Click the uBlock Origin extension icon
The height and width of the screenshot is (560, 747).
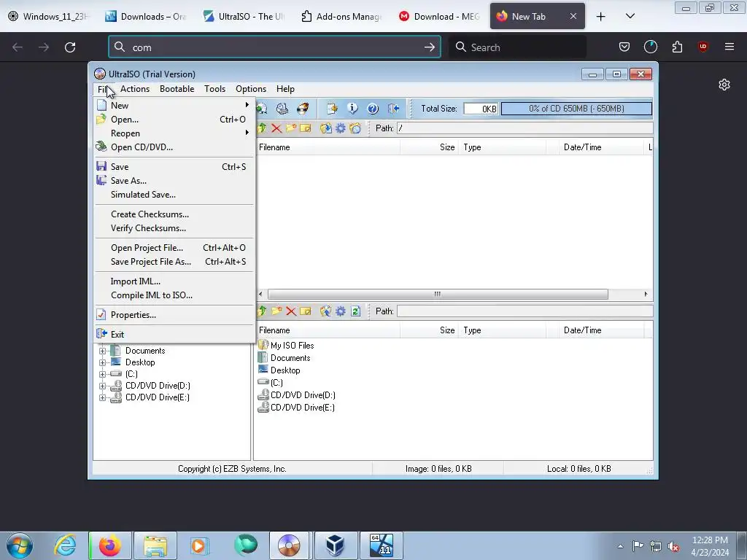703,47
